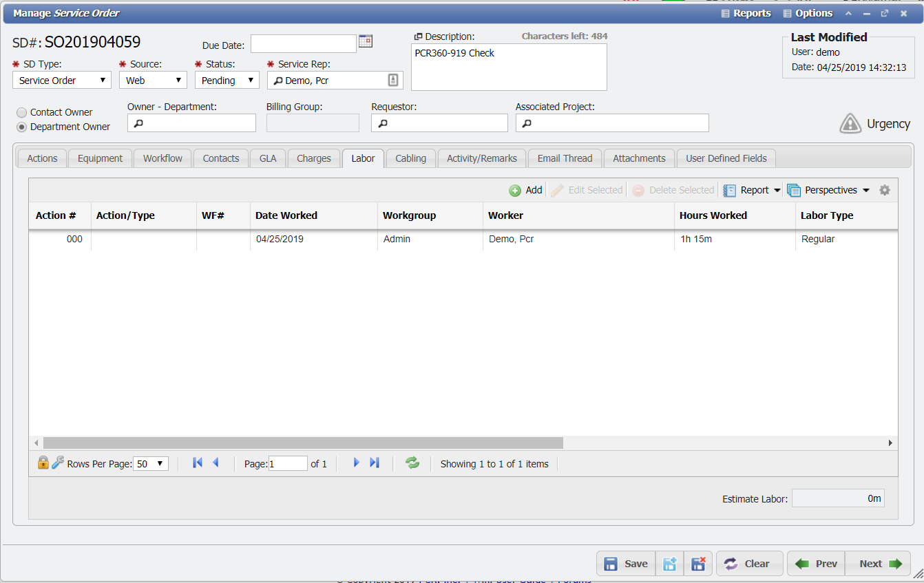Image resolution: width=924 pixels, height=583 pixels.
Task: Open the Due Date calendar picker
Action: click(x=366, y=41)
